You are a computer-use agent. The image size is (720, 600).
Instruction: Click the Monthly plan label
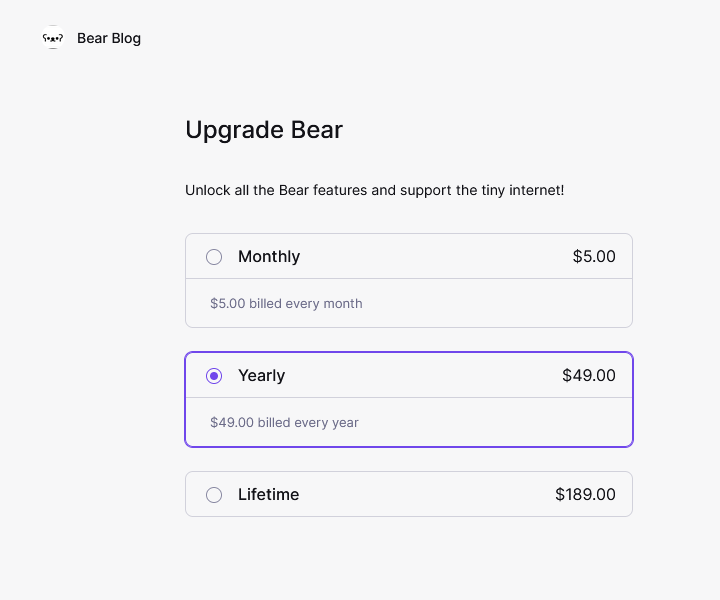pyautogui.click(x=269, y=256)
